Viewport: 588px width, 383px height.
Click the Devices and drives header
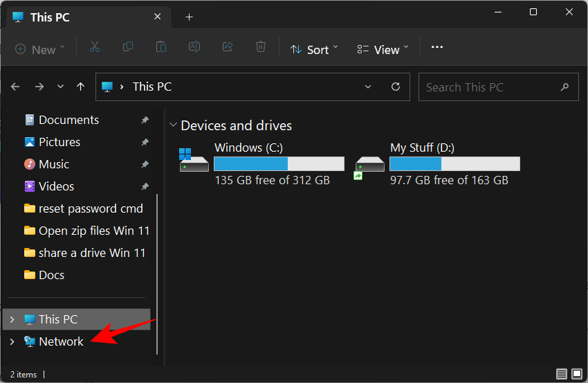click(x=237, y=126)
